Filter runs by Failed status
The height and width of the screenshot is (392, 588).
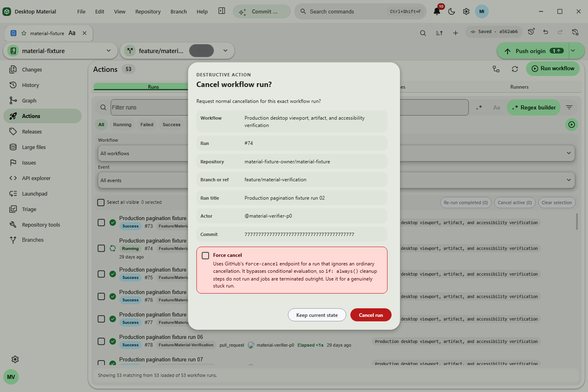click(147, 125)
